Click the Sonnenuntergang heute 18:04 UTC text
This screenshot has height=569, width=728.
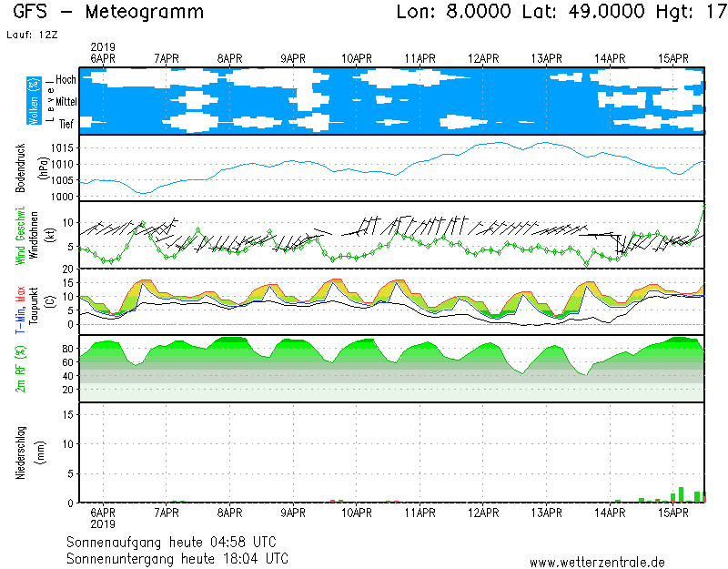point(177,557)
